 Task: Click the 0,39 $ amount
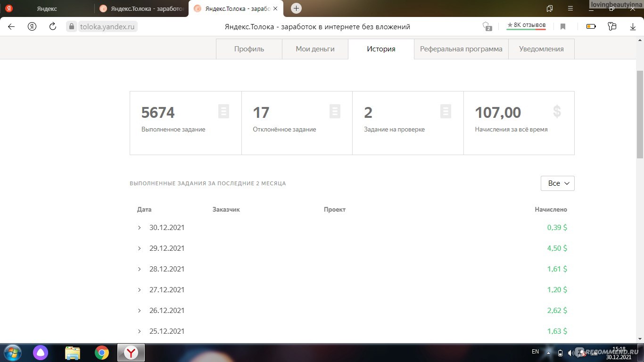click(x=557, y=228)
